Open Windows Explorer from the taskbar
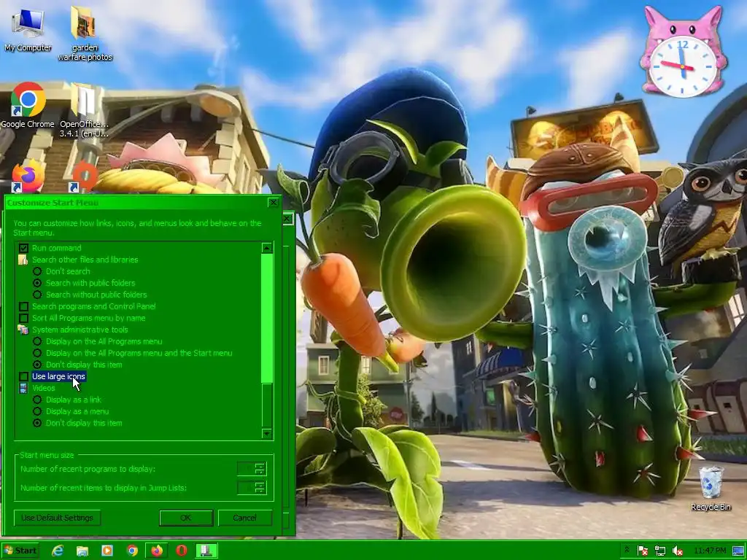 point(82,551)
